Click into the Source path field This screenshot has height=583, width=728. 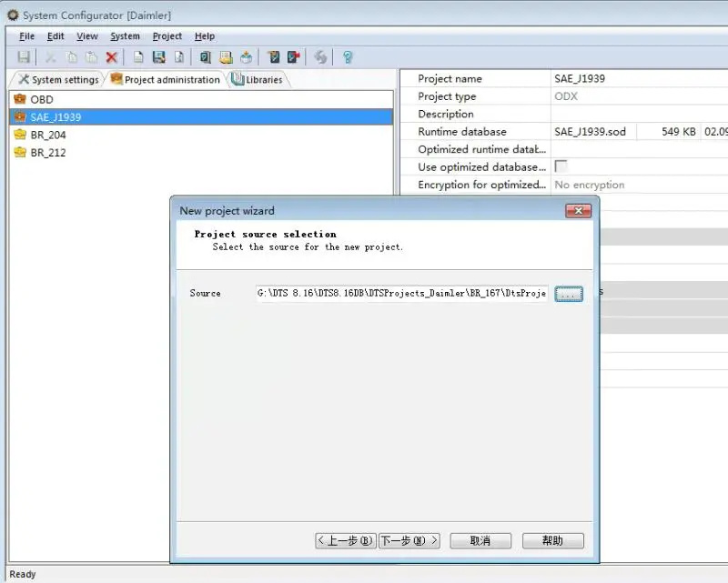(x=401, y=294)
